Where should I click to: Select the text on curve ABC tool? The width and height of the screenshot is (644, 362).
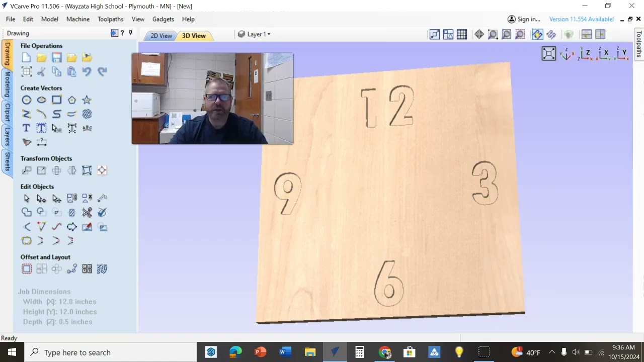click(87, 128)
